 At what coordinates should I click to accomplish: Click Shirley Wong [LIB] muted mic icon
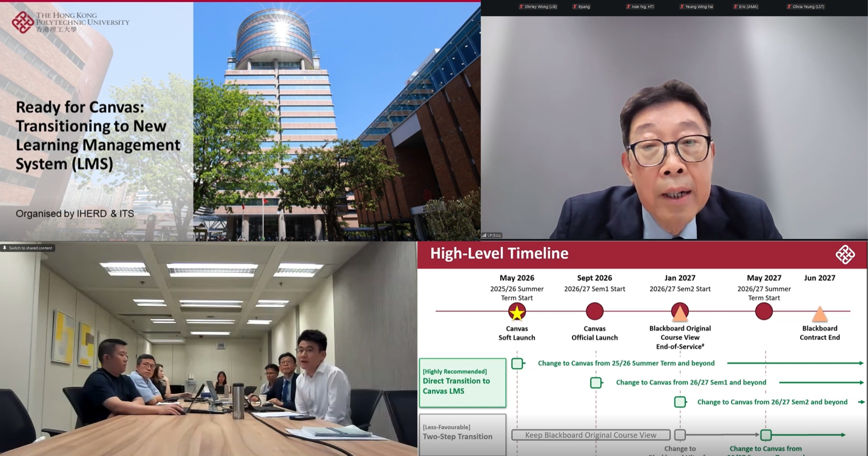click(x=521, y=7)
